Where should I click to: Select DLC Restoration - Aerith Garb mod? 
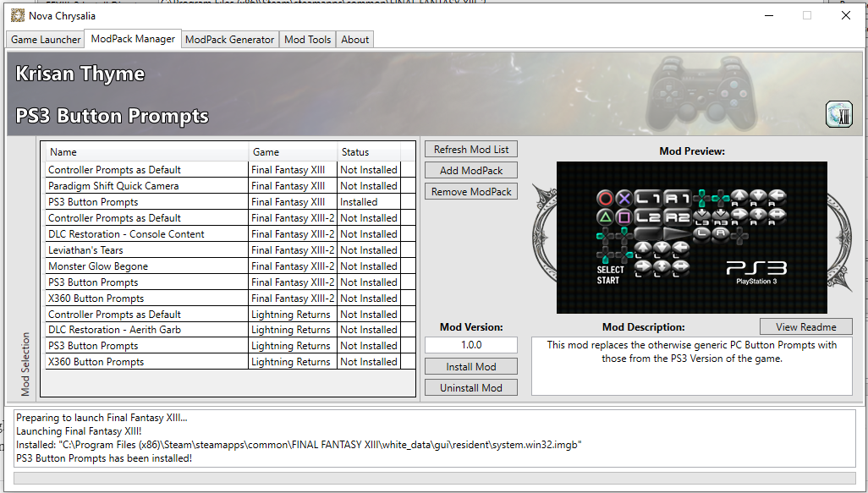click(230, 330)
